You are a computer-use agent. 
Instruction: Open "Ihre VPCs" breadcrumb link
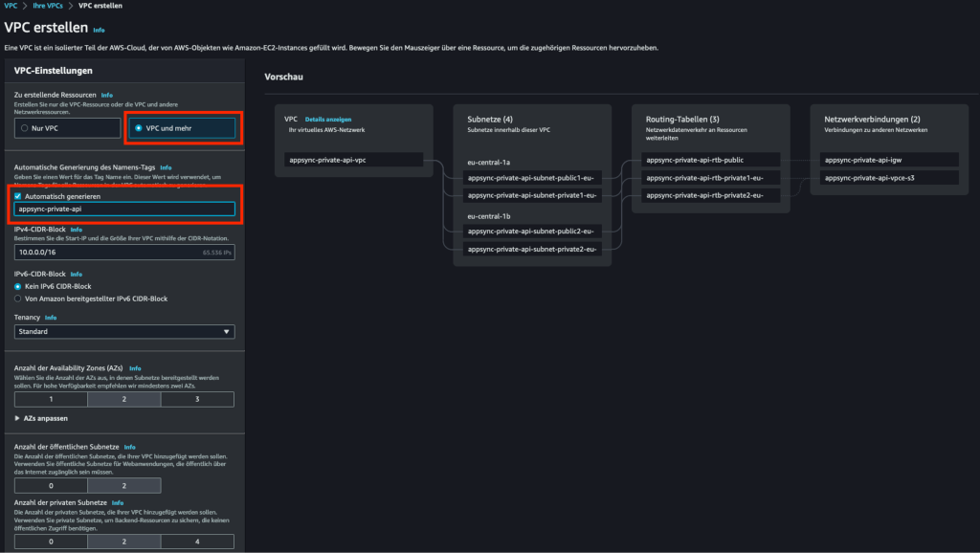pyautogui.click(x=43, y=5)
